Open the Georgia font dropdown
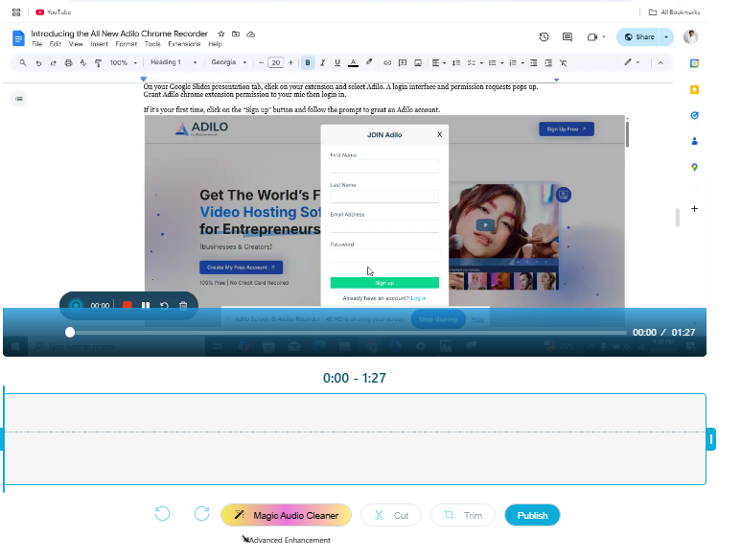The height and width of the screenshot is (560, 742). point(229,62)
